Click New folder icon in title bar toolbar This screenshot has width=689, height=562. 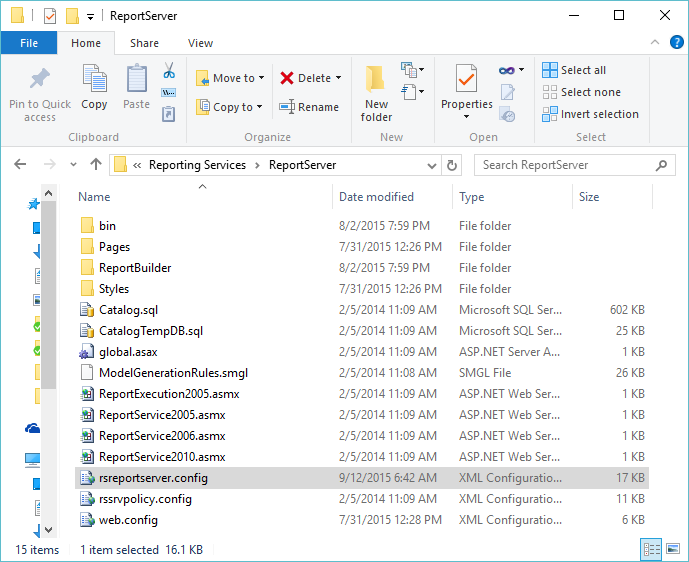(72, 16)
